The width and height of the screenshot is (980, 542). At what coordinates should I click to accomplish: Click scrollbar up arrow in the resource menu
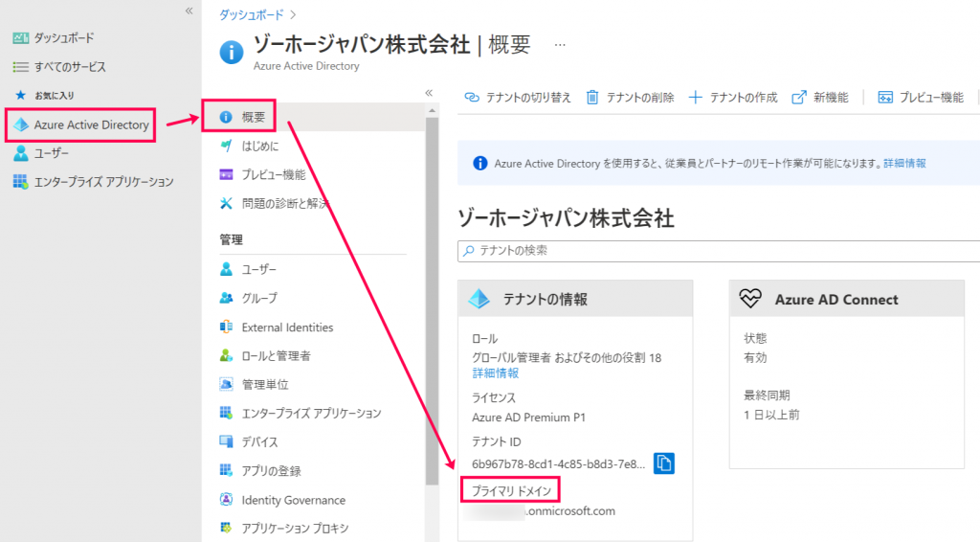click(432, 111)
